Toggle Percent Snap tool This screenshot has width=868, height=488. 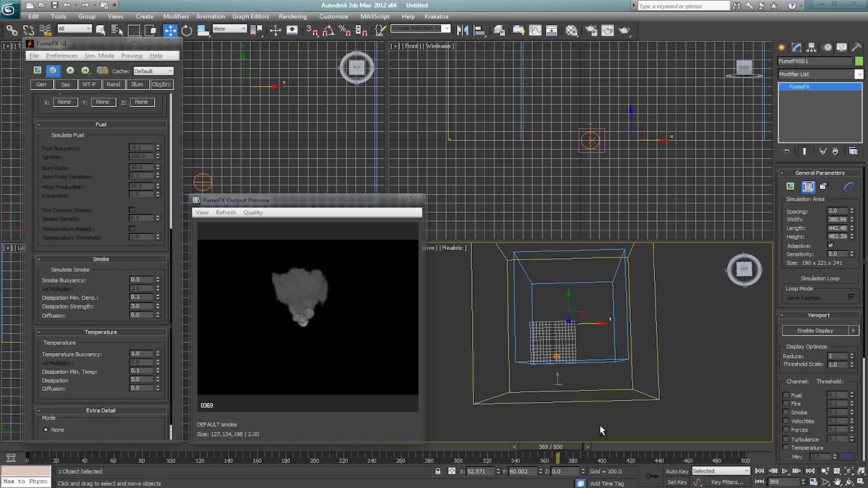(x=344, y=30)
